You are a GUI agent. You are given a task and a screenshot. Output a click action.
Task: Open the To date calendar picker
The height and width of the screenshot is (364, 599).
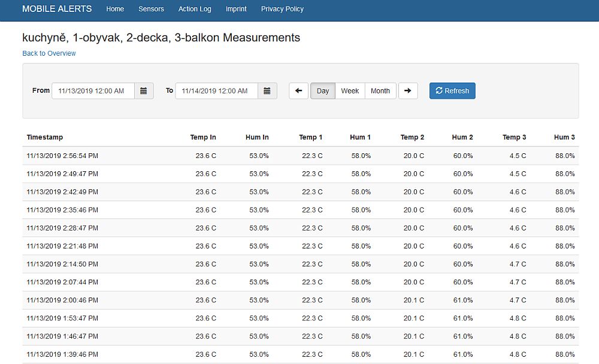(x=267, y=91)
